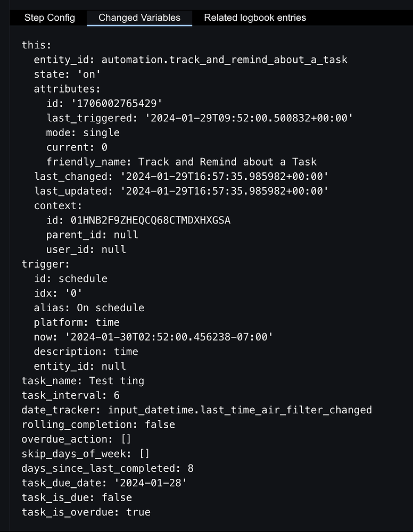Click the state 'on' line
This screenshot has height=532, width=413.
click(67, 74)
